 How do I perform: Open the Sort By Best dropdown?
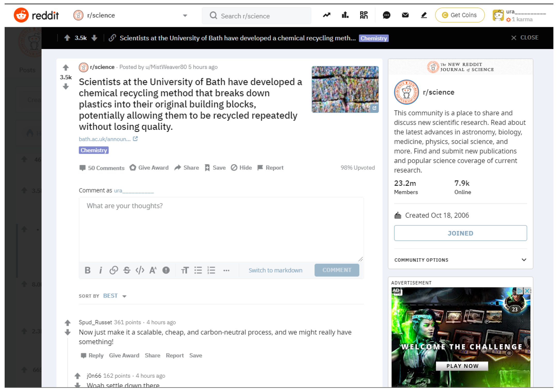115,296
